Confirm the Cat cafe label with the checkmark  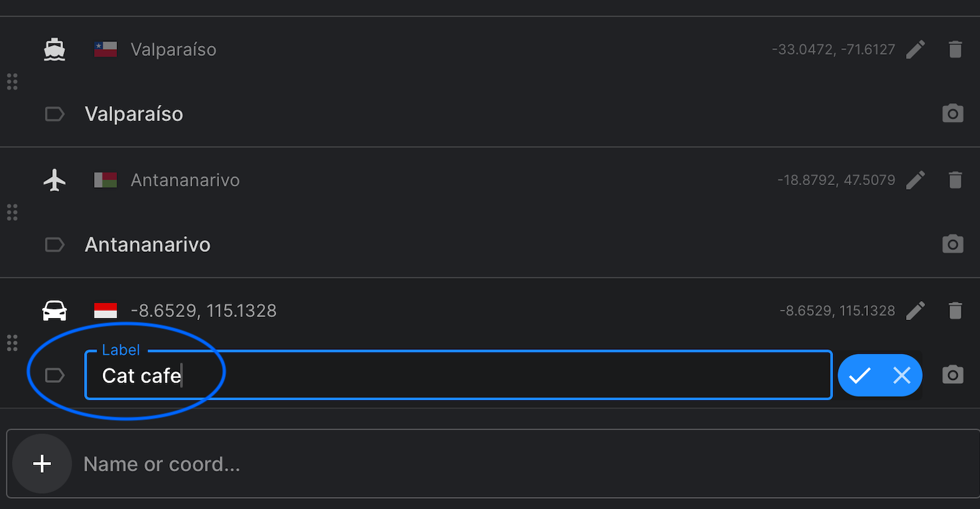click(859, 375)
